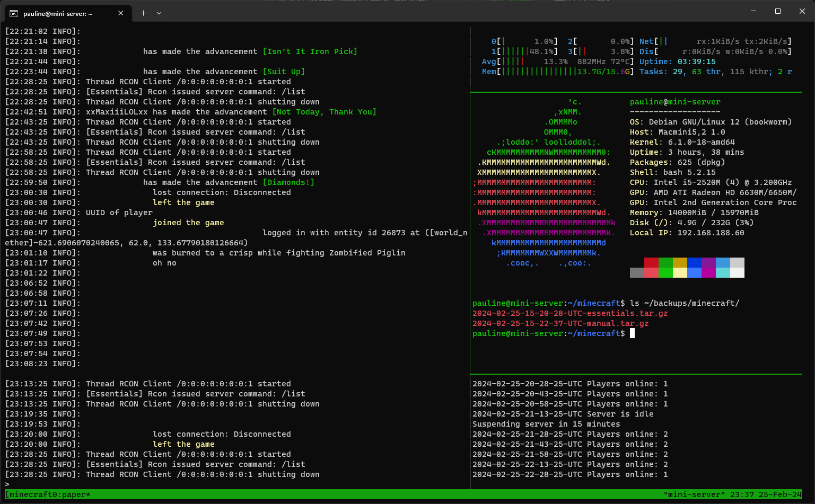Select the pauline@mini-server tab
This screenshot has height=504, width=815.
pyautogui.click(x=67, y=13)
